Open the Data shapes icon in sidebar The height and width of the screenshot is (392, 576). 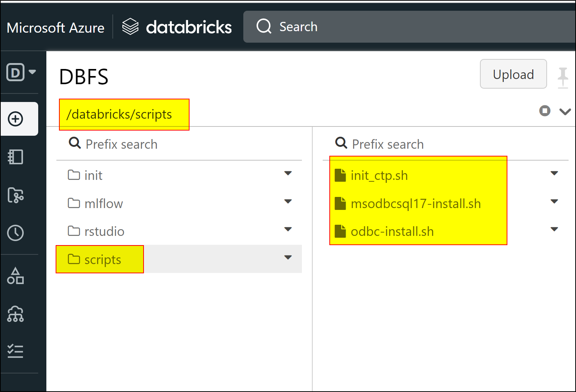click(x=16, y=276)
